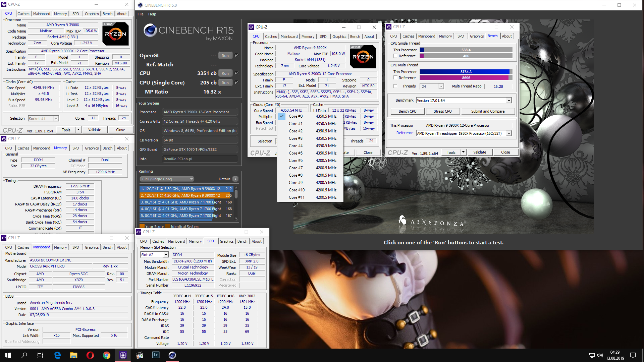Open Task View on the taskbar
The width and height of the screenshot is (644, 362).
[40, 355]
